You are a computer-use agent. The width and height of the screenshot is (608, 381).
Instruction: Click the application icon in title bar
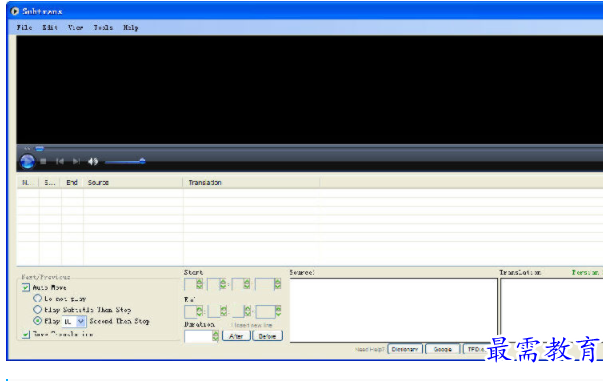point(15,11)
